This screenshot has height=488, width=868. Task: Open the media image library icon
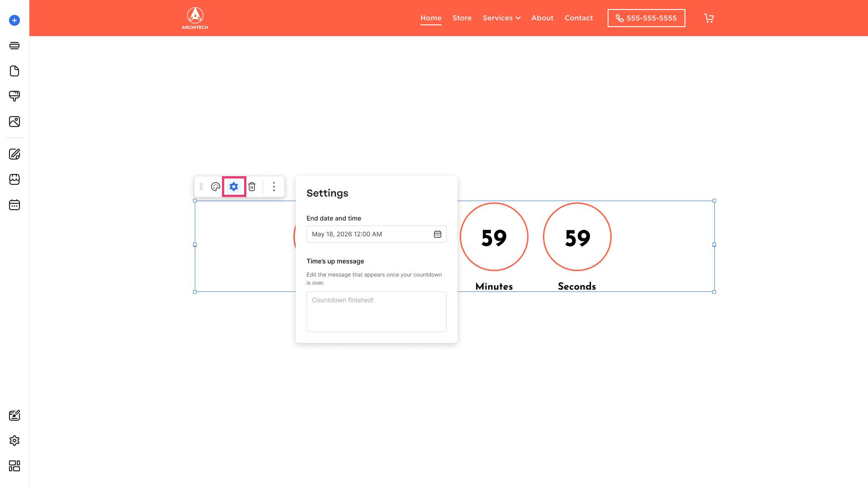14,122
